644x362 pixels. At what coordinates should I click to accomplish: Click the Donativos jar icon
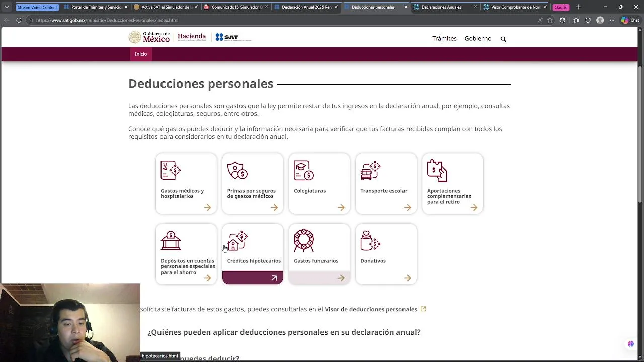(x=370, y=241)
